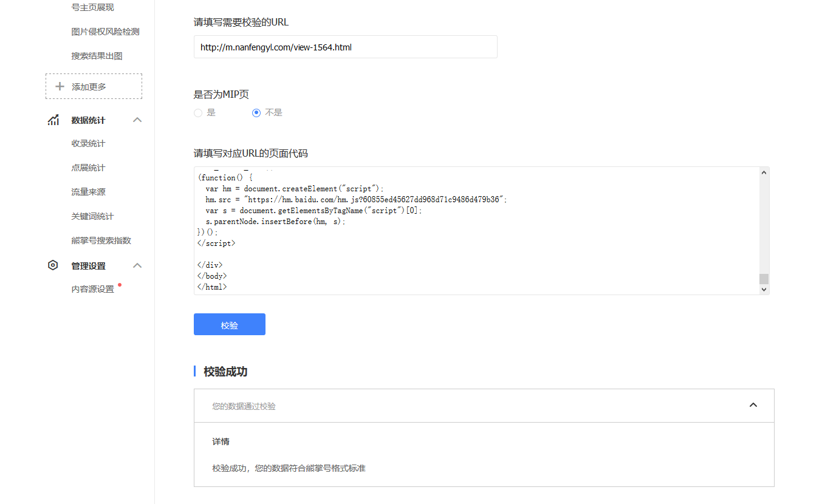Select the 是 radio button for MIP页
Viewport: 839px width, 504px height.
pyautogui.click(x=198, y=112)
